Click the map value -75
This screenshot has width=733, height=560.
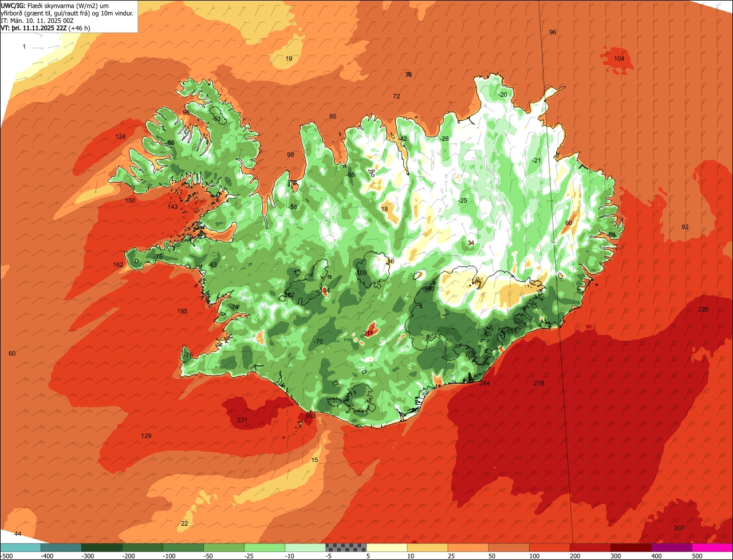158,257
